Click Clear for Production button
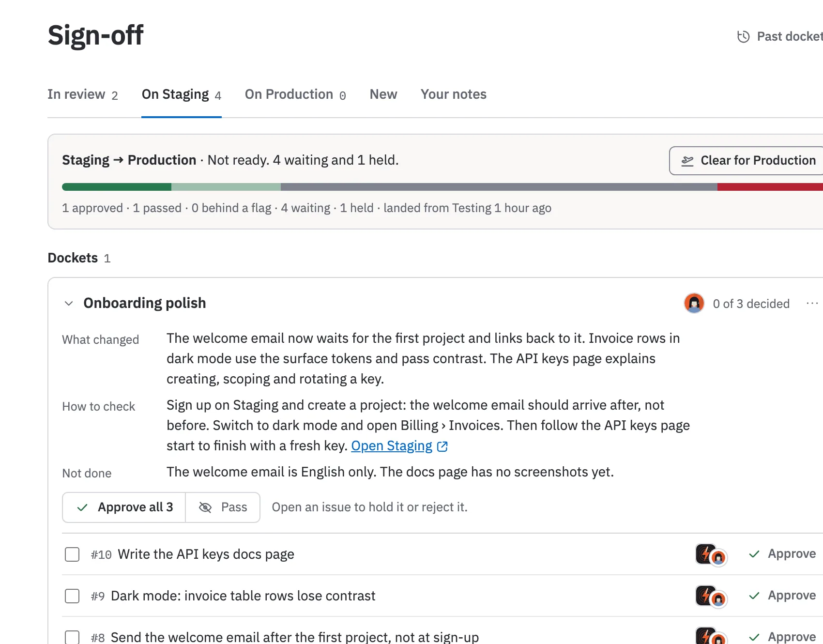Image resolution: width=823 pixels, height=644 pixels. click(x=746, y=161)
